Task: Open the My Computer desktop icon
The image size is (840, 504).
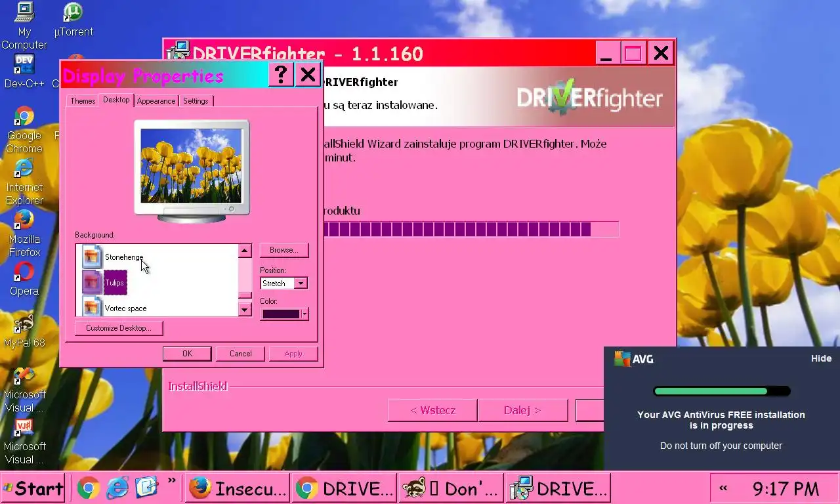Action: coord(24,26)
